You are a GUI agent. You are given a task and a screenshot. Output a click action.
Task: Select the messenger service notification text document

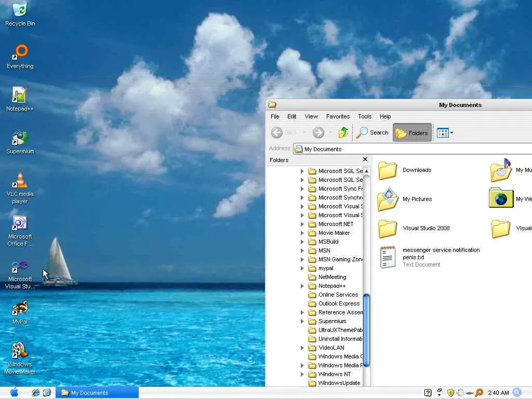430,257
